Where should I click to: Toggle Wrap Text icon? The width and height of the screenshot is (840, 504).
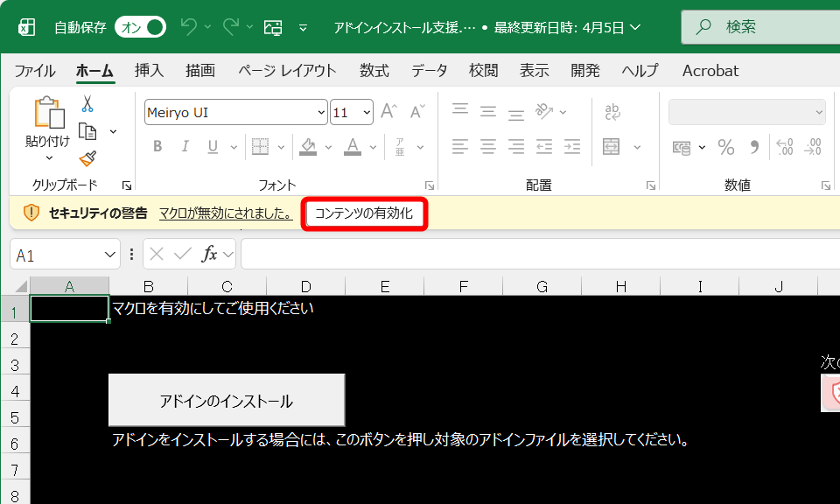click(x=612, y=111)
